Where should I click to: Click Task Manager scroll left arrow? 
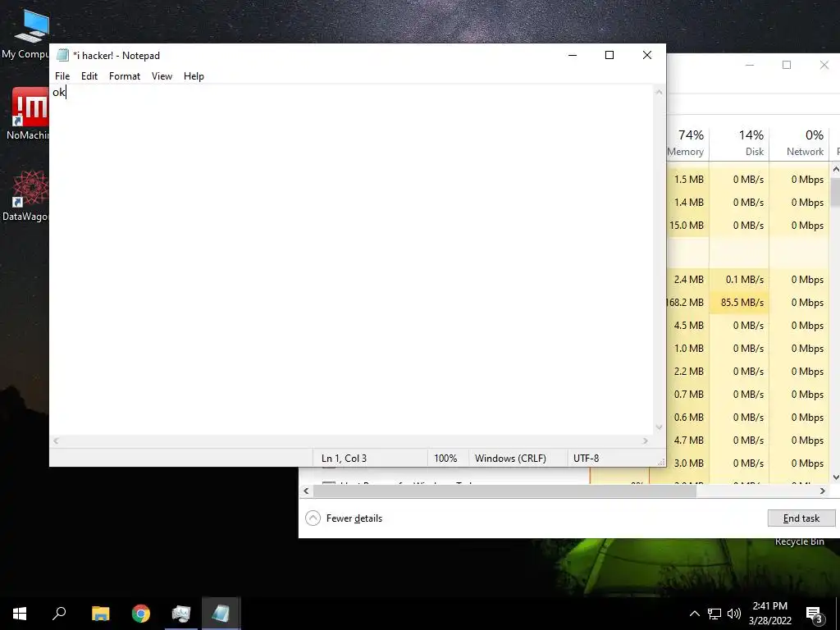pyautogui.click(x=306, y=491)
